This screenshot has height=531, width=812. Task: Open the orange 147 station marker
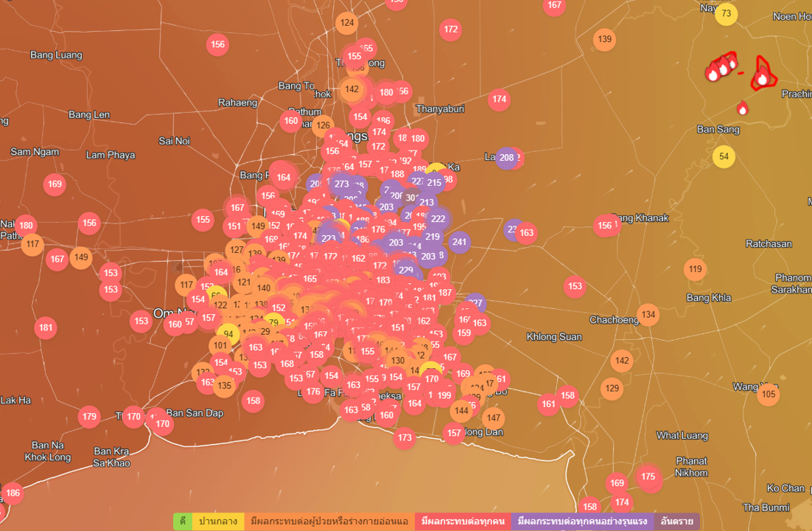493,418
